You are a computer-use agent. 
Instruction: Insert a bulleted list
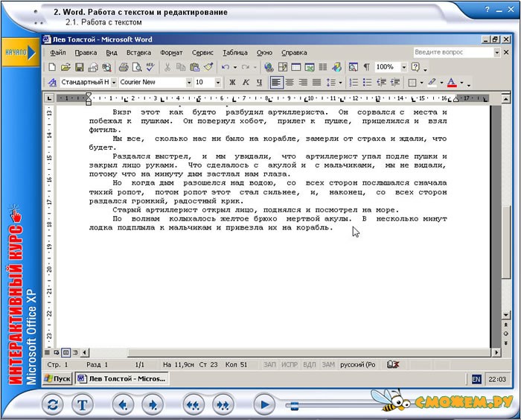point(367,83)
